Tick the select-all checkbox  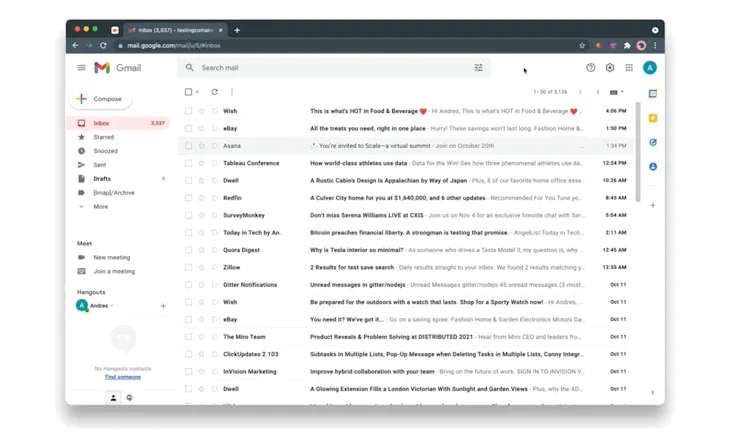tap(188, 92)
